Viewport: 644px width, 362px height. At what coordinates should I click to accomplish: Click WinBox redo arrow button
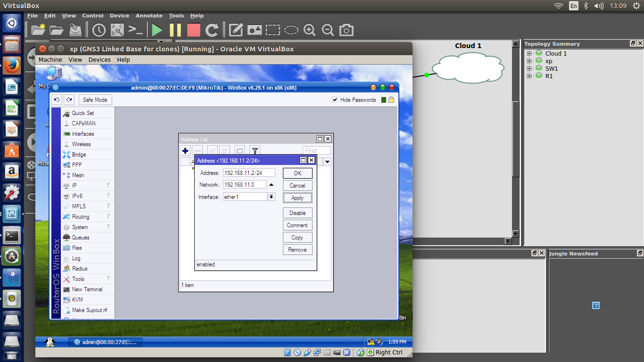tap(69, 99)
